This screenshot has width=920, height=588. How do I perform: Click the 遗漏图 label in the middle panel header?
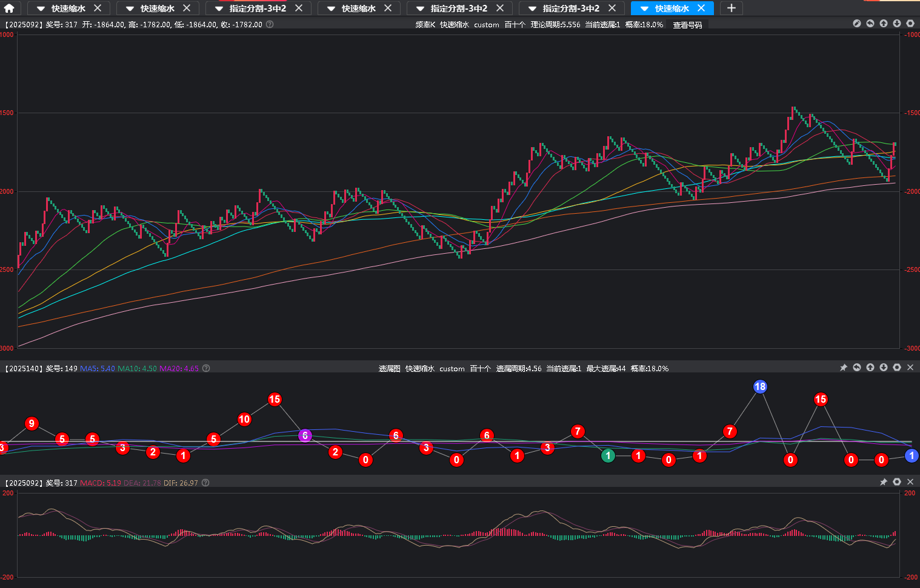click(x=390, y=368)
